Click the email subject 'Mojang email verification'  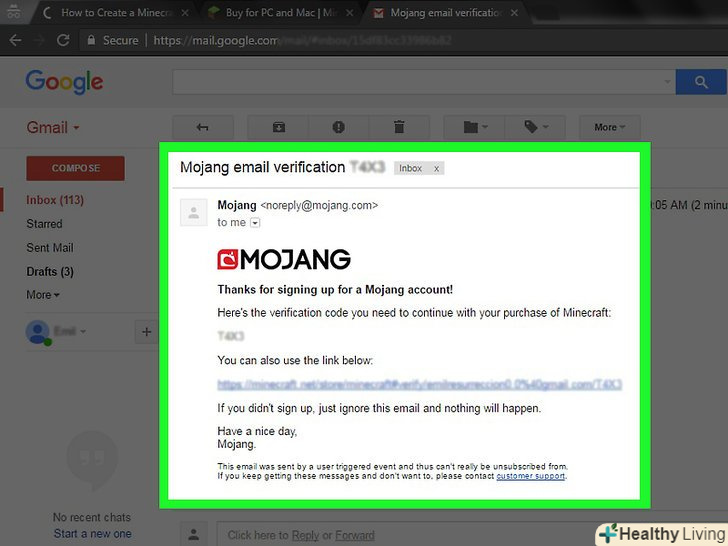click(262, 167)
